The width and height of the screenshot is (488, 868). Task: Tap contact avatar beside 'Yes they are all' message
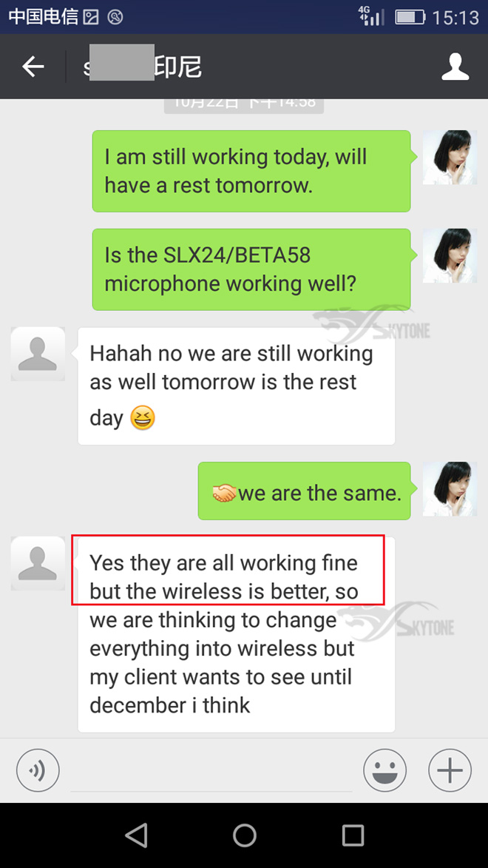click(38, 563)
